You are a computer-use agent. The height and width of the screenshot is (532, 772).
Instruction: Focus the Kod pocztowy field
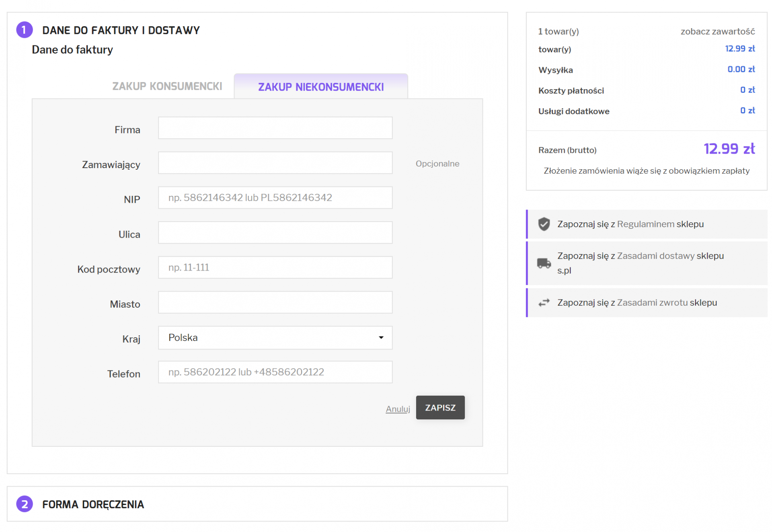tap(275, 267)
